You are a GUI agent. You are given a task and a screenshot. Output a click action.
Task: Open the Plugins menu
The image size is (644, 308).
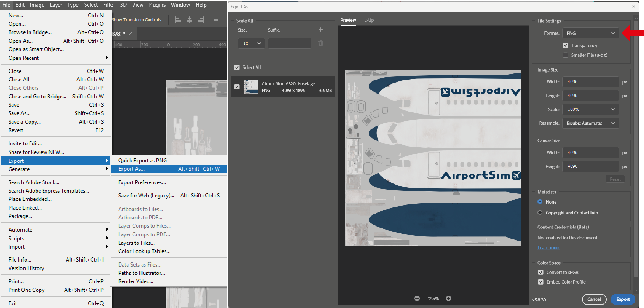(x=157, y=5)
